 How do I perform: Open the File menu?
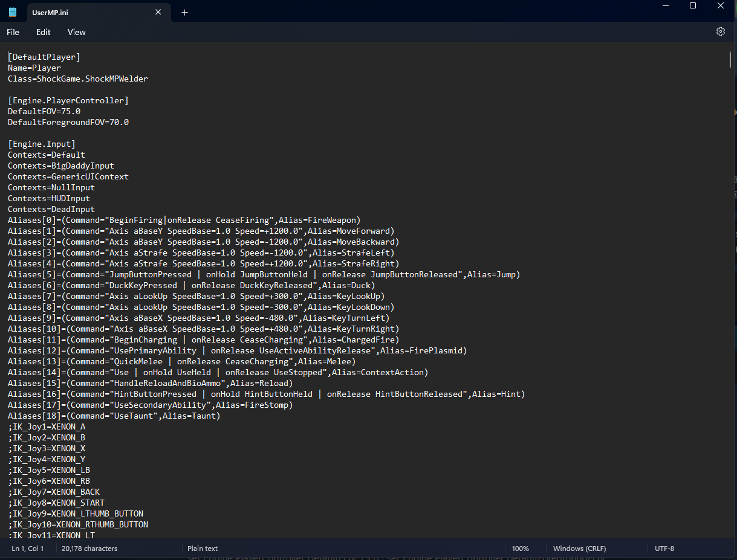tap(13, 32)
